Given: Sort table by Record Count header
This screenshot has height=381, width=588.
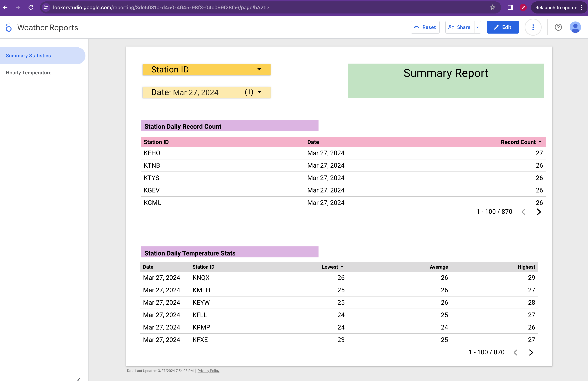Looking at the screenshot, I should click(518, 142).
